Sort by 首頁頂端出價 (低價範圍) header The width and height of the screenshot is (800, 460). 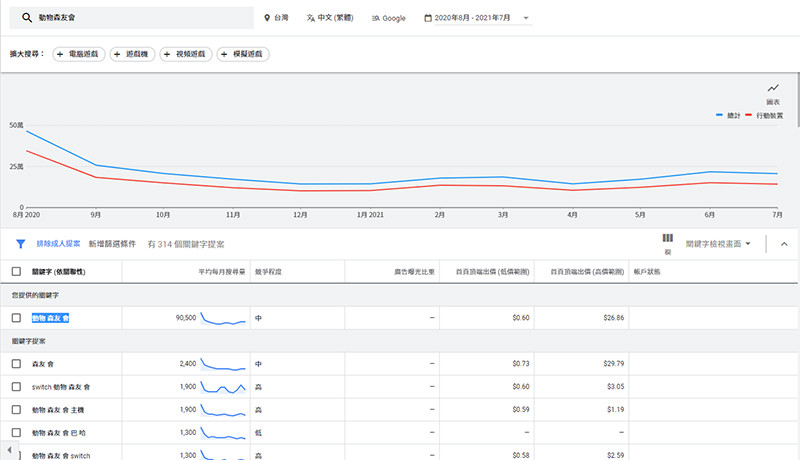pyautogui.click(x=492, y=272)
